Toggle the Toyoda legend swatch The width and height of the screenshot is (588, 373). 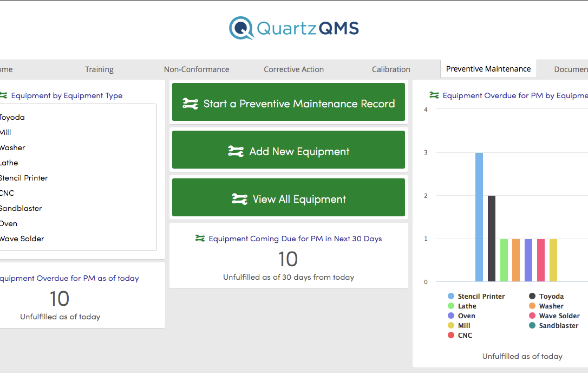tap(532, 297)
